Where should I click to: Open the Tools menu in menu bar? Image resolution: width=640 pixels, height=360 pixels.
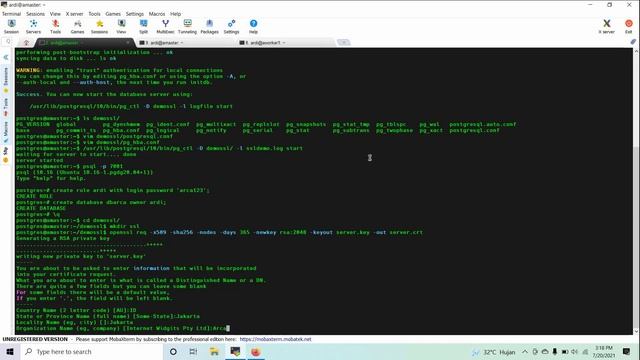pos(94,14)
